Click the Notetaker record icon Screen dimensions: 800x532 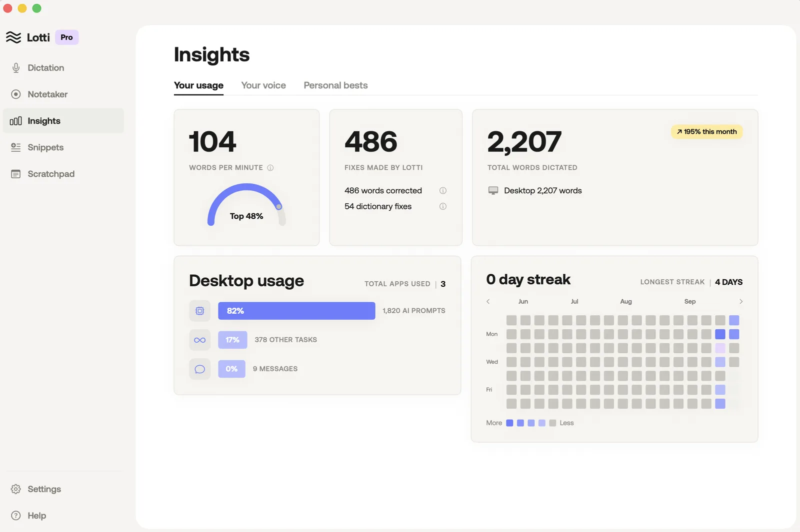pyautogui.click(x=16, y=94)
